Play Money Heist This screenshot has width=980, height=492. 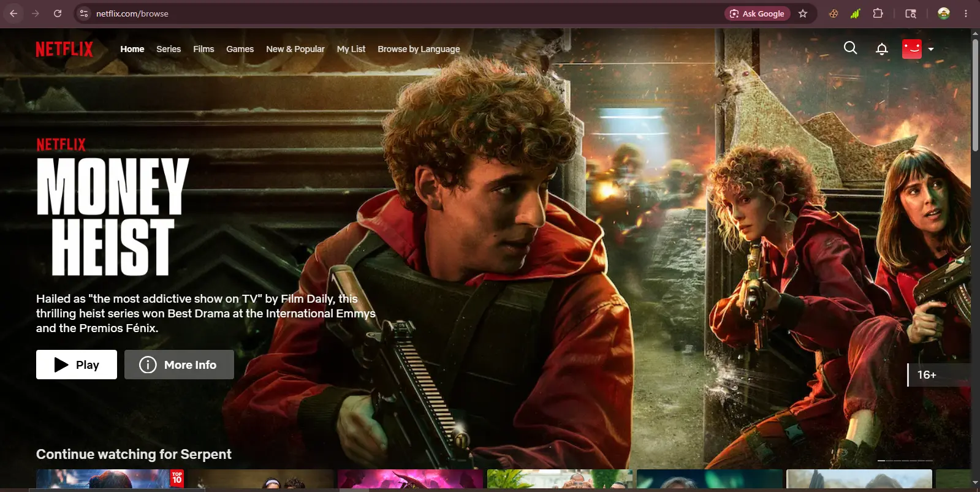click(x=77, y=365)
